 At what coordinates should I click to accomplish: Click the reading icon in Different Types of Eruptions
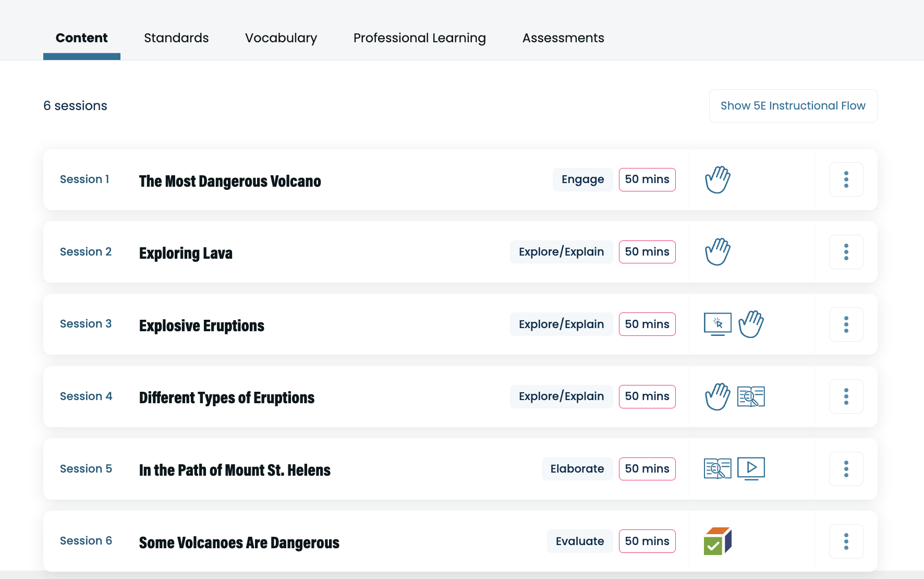[x=751, y=396]
